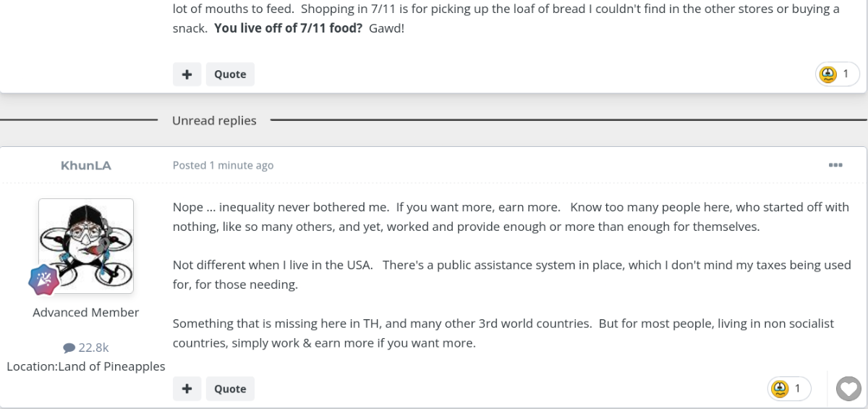Toggle the multiquote plus on the 7/11 food post
Image resolution: width=868 pixels, height=409 pixels.
[187, 74]
